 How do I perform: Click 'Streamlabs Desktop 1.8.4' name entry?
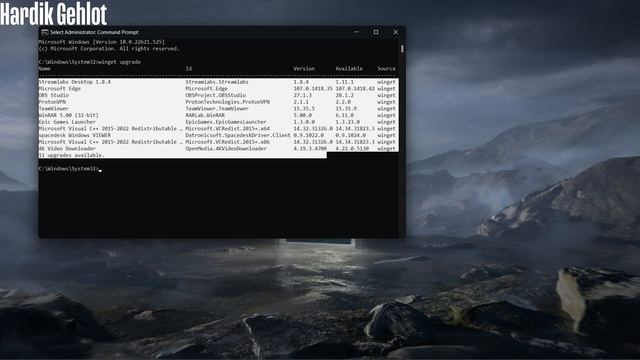pos(75,82)
